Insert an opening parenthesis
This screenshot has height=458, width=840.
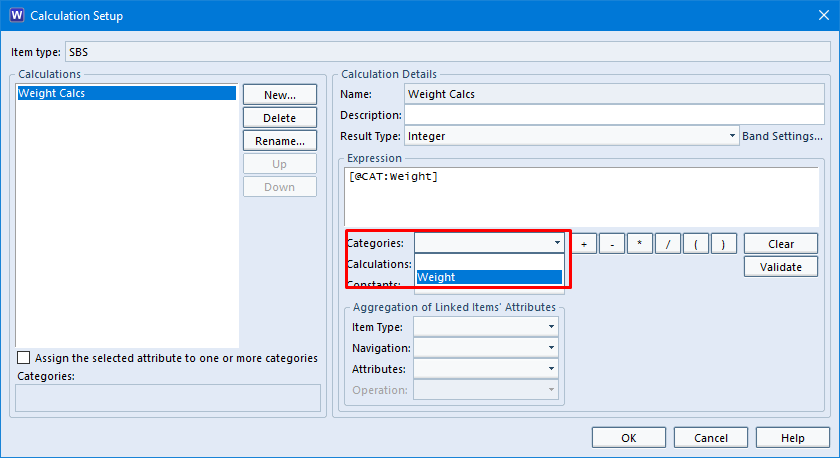tap(696, 244)
